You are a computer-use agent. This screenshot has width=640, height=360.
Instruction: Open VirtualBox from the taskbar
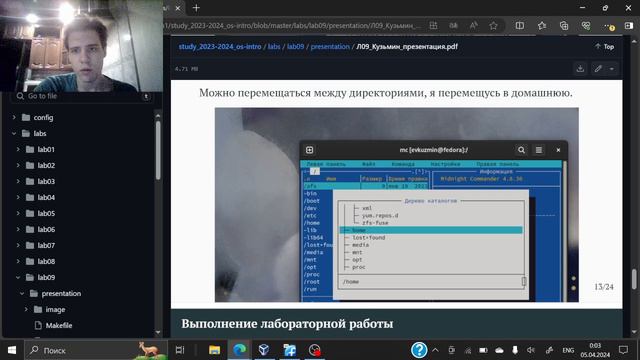pyautogui.click(x=264, y=350)
